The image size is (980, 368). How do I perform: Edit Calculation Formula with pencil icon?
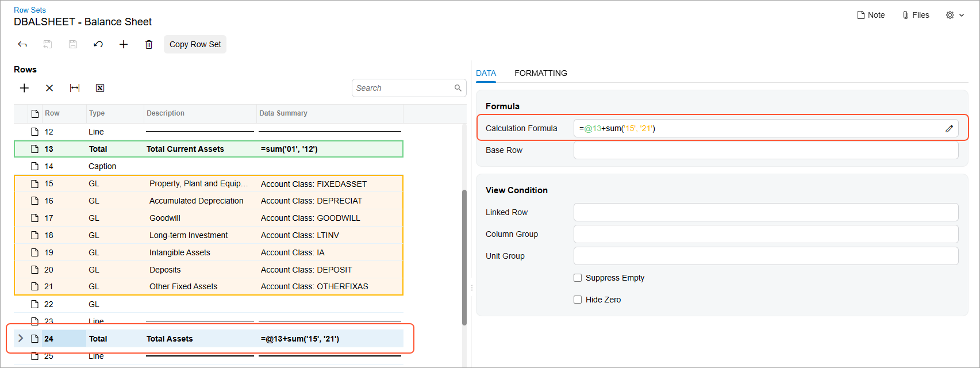(949, 129)
